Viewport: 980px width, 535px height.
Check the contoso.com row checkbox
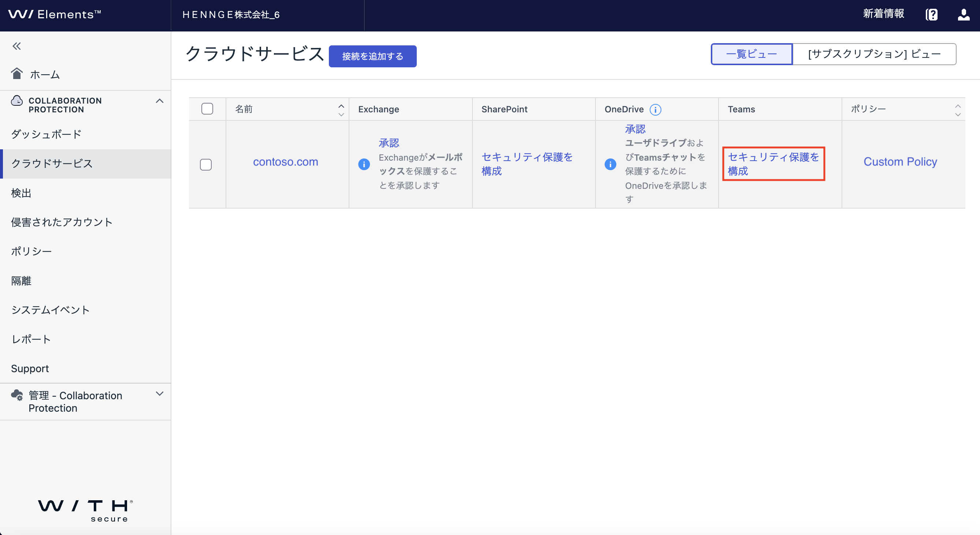[x=206, y=165]
